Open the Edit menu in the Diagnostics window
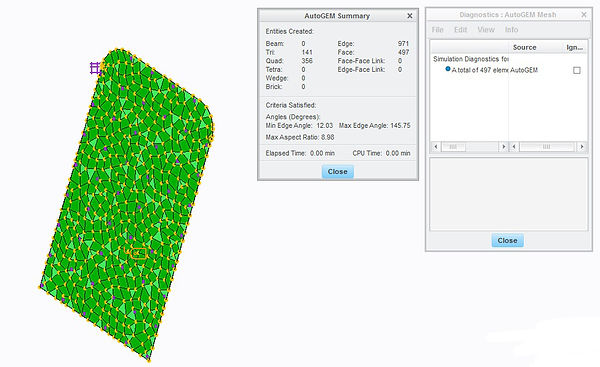 pos(460,29)
